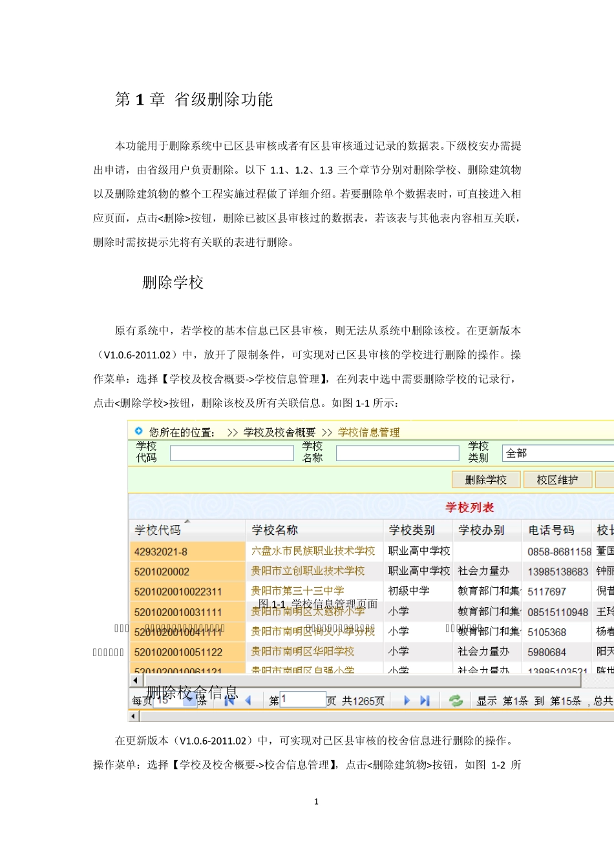Jump to last page icon in pager
This screenshot has width=614, height=868.
click(425, 700)
